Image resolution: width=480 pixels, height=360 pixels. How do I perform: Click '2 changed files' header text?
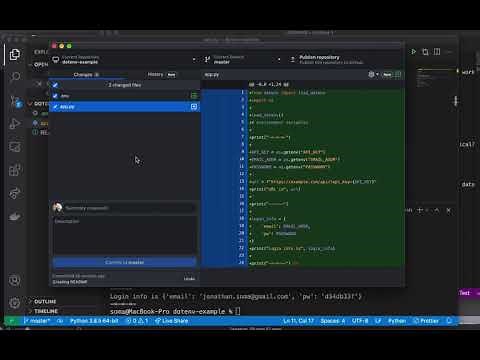pos(125,85)
